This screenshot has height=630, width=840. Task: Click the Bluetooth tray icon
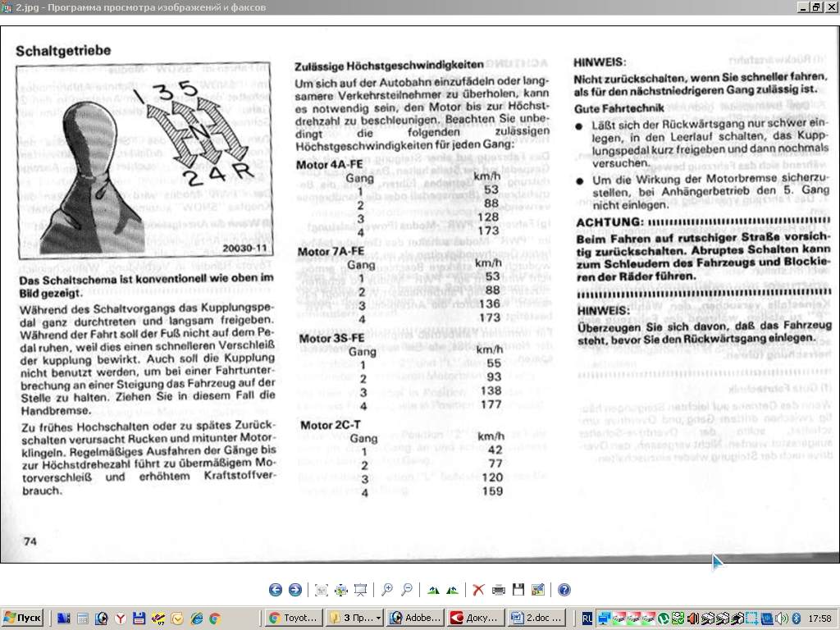click(797, 619)
